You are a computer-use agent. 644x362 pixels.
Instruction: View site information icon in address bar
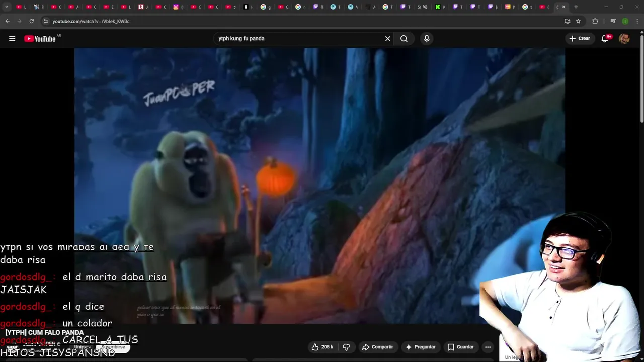pyautogui.click(x=46, y=21)
